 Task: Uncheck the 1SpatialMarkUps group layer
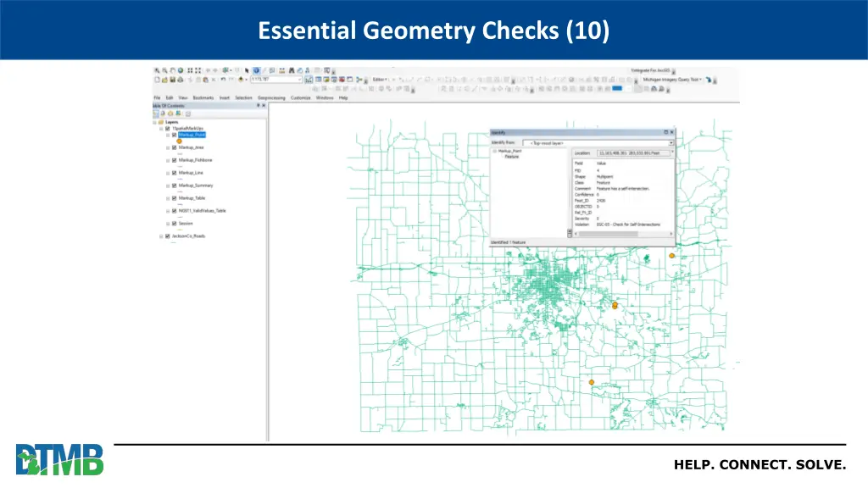point(168,129)
